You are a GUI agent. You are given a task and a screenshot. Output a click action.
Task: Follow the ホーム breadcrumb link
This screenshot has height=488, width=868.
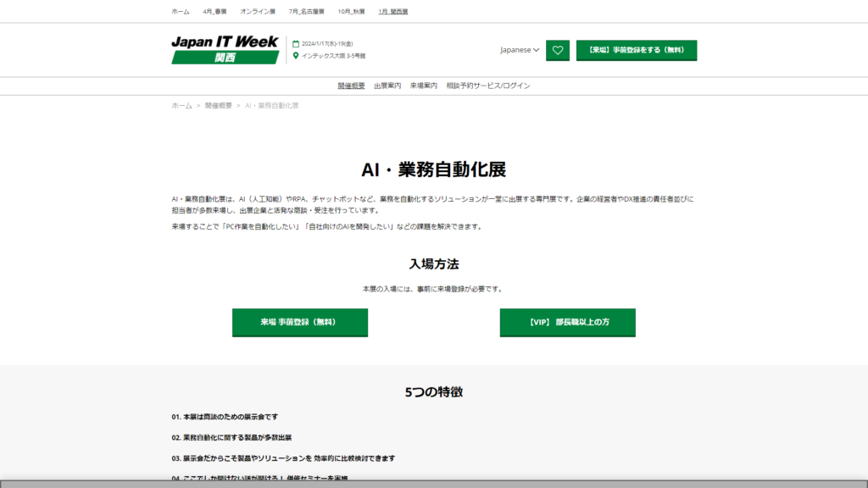coord(181,106)
